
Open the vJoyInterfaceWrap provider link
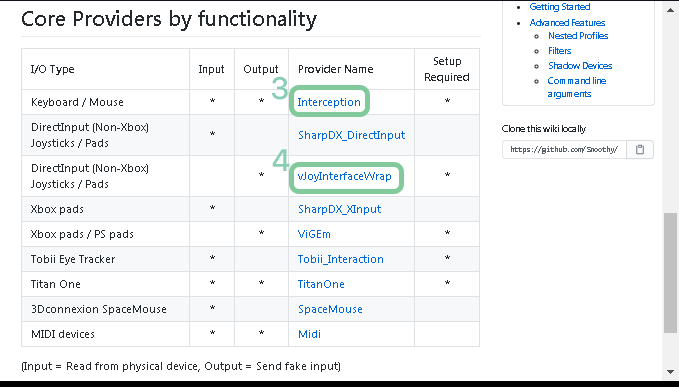345,176
